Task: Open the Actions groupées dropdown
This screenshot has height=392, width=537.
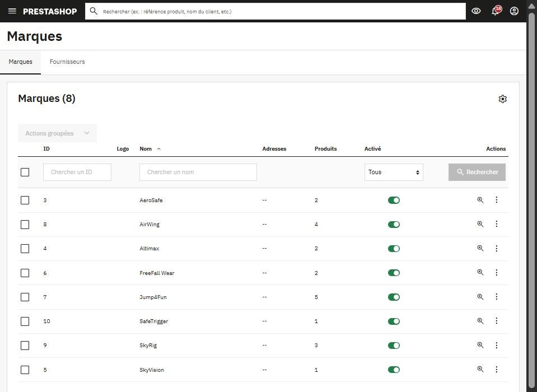Action: [x=57, y=133]
